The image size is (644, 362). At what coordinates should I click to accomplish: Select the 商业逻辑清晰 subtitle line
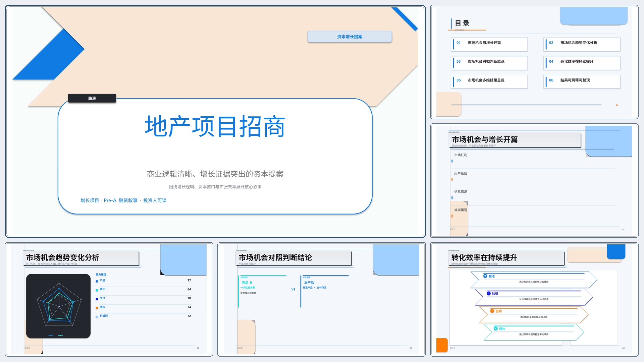coord(215,174)
